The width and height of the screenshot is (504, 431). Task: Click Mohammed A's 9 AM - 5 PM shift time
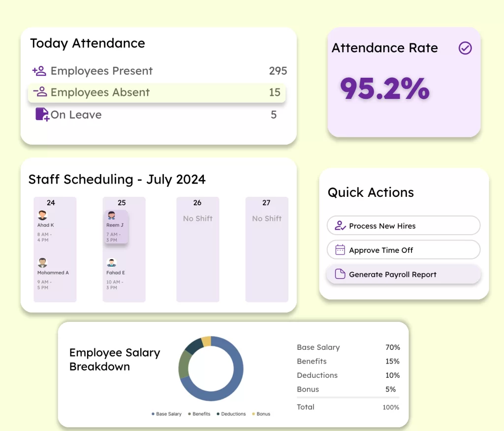[44, 285]
